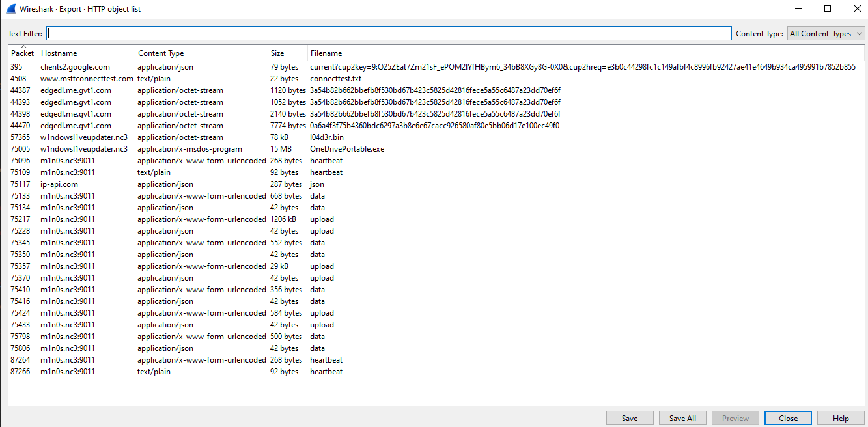868x427 pixels.
Task: Select the I04d3r.bin row from w1ndowsl1veupdater.nc3
Action: click(x=195, y=137)
